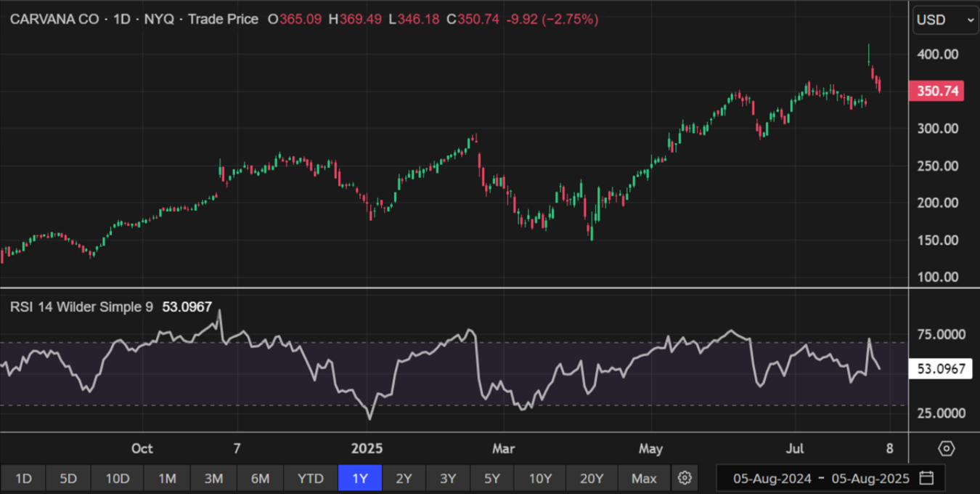Select the 5D time range

coord(68,478)
